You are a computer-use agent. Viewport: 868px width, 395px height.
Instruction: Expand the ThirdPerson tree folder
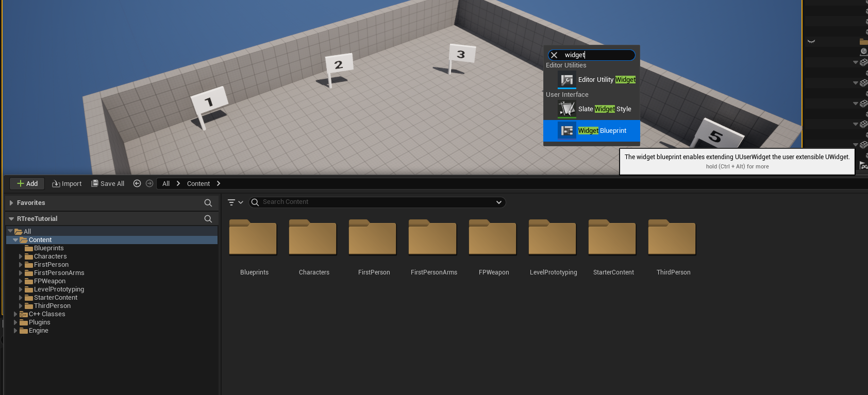click(x=21, y=306)
